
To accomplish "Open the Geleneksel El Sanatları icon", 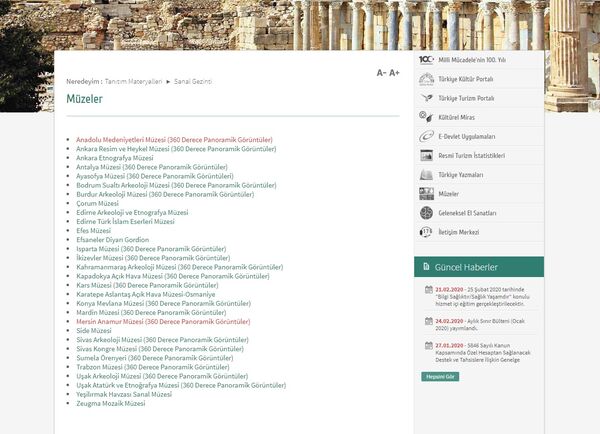I will (x=426, y=212).
